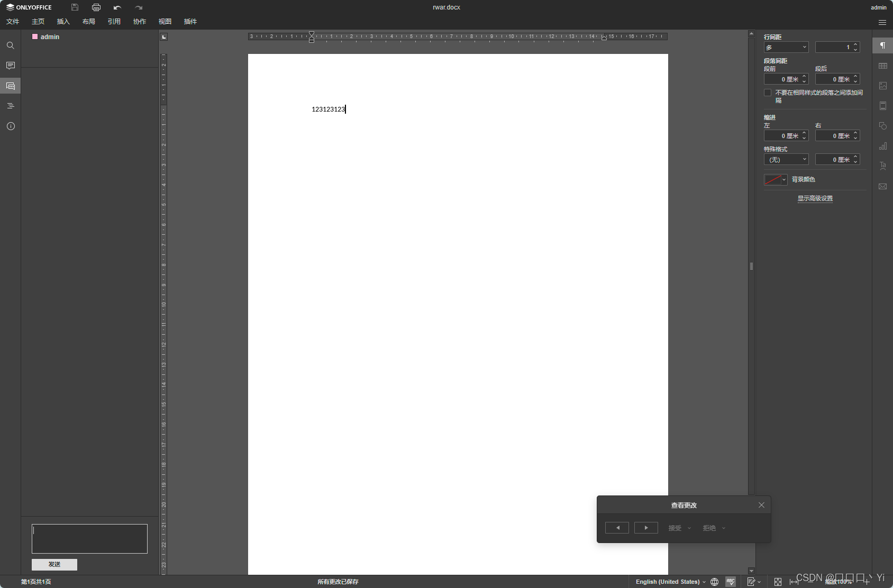The width and height of the screenshot is (893, 588).
Task: Undo the last action
Action: [117, 7]
